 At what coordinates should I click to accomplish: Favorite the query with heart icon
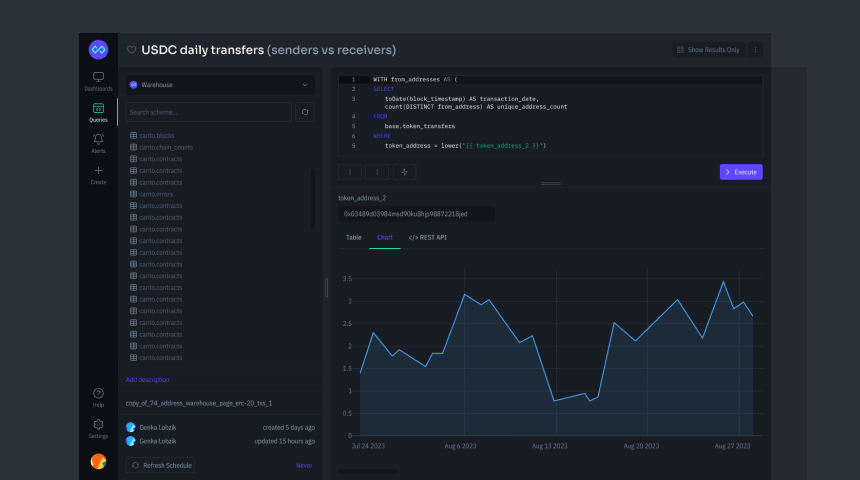(131, 50)
